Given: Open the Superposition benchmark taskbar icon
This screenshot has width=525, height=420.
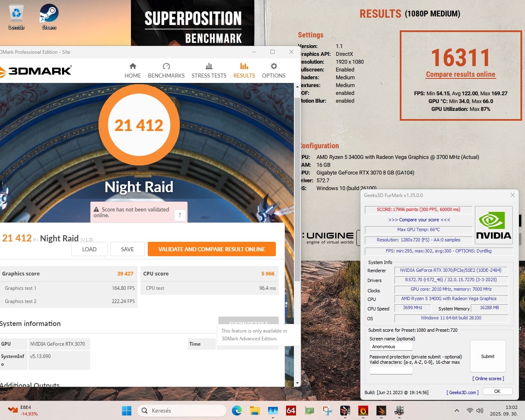Looking at the screenshot, I should 345,411.
